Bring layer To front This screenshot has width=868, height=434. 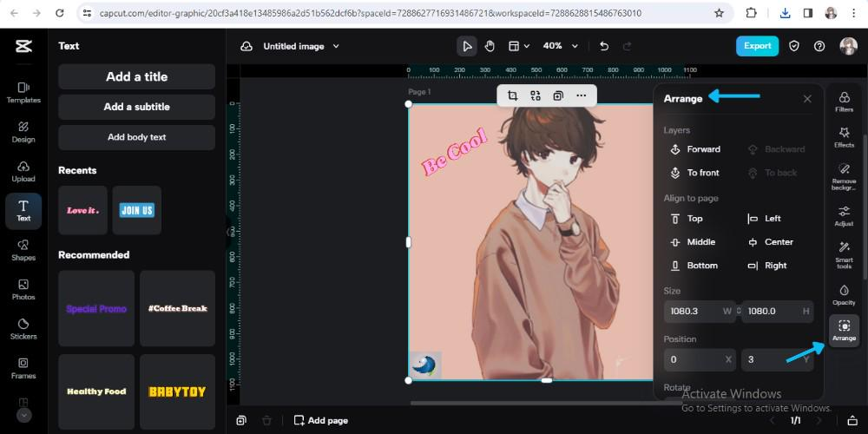click(x=694, y=173)
